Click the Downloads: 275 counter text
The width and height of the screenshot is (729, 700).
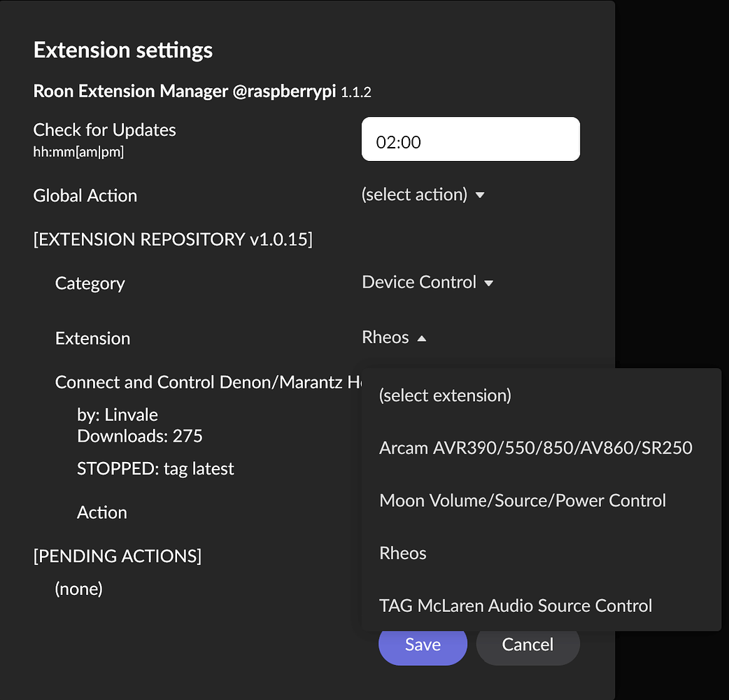[139, 435]
